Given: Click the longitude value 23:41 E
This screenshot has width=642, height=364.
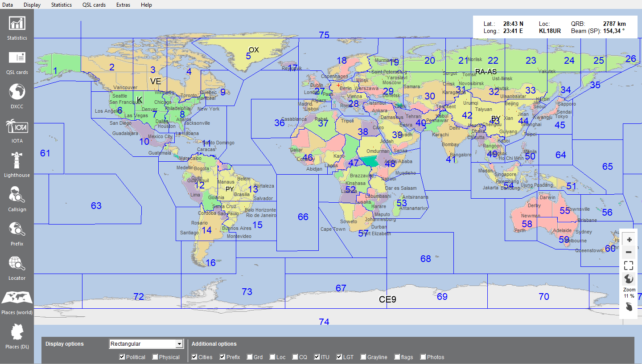Looking at the screenshot, I should tap(513, 31).
